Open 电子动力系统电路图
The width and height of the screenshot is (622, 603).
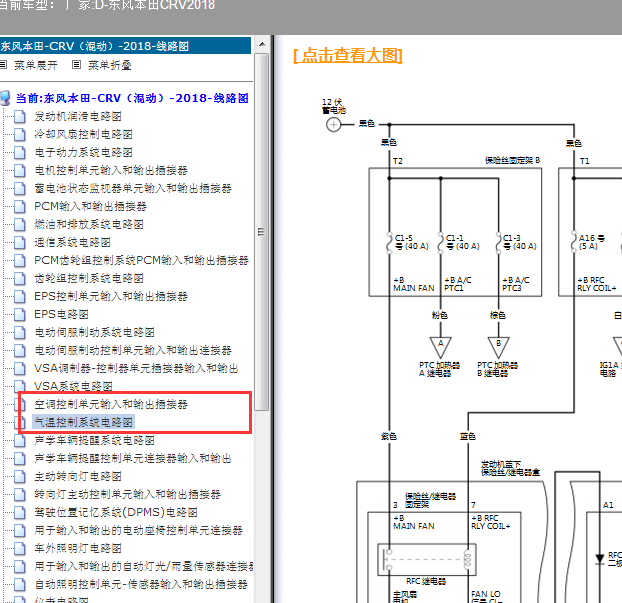(83, 152)
